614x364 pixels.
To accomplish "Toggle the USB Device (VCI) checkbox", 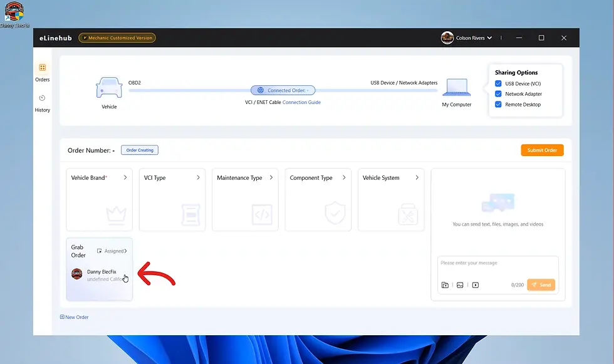I will pos(498,83).
